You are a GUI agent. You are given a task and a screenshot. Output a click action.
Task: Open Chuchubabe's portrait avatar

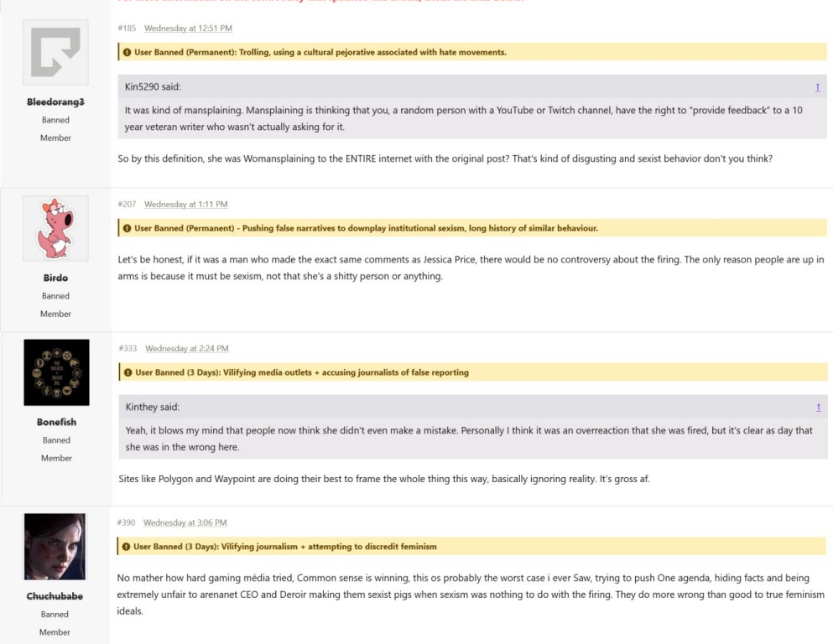coord(55,547)
